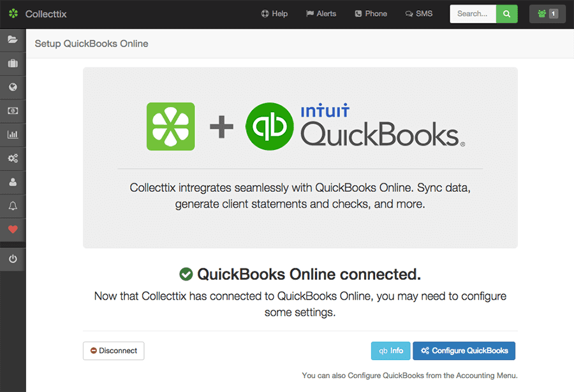574x392 pixels.
Task: Click the Intuit QuickBooks logo in banner
Action: (x=355, y=126)
